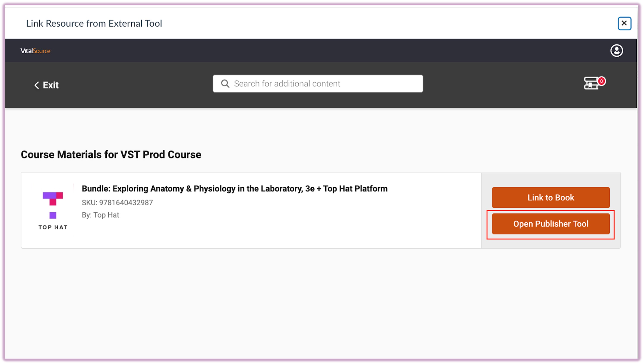
Task: Click the Exit link
Action: tap(51, 85)
